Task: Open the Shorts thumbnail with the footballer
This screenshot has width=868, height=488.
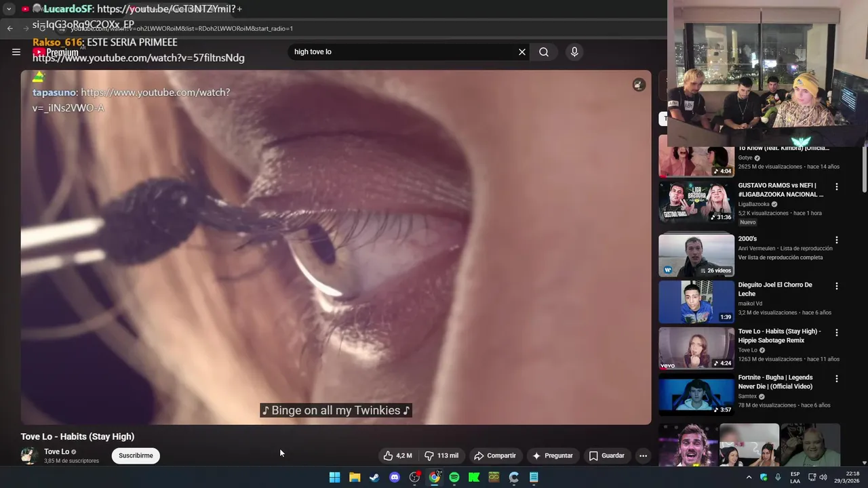Action: (688, 445)
